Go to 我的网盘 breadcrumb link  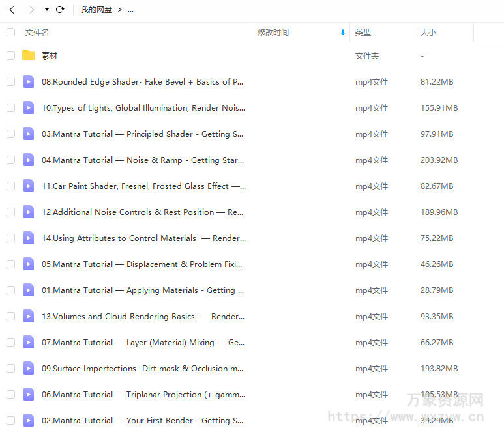coord(96,10)
